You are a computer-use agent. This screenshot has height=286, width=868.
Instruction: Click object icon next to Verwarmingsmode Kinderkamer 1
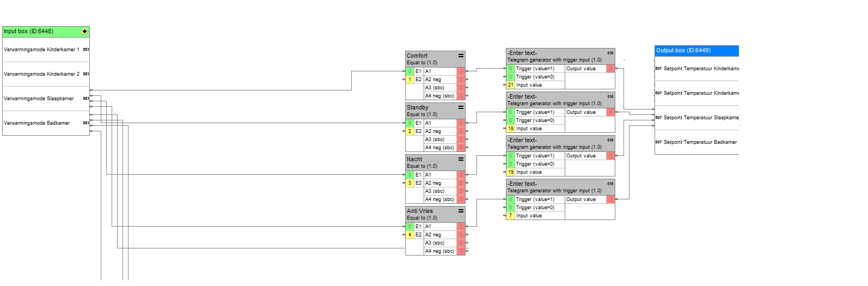point(86,50)
